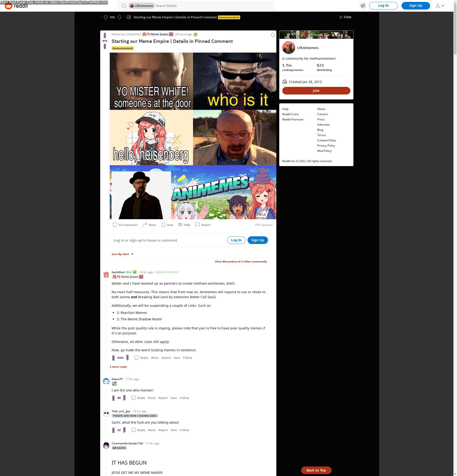Viewport: 457px width, 476px height.
Task: Open the Privacy Policy link
Action: (326, 146)
